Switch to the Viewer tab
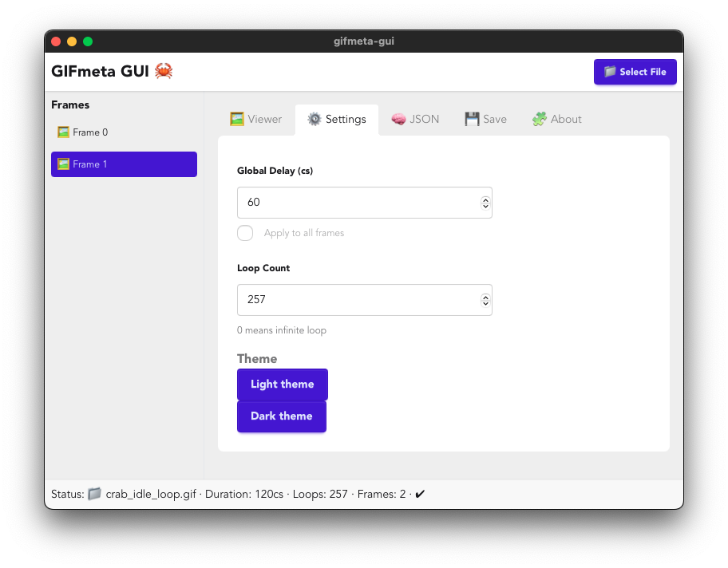Screen dimensions: 728x568 (x=255, y=118)
